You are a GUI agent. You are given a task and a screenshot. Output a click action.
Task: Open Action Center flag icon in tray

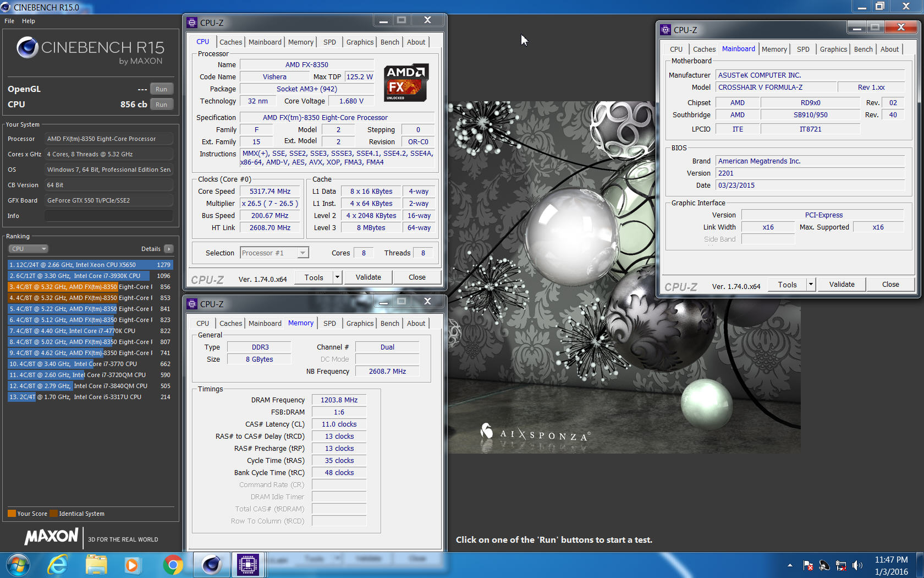[808, 565]
